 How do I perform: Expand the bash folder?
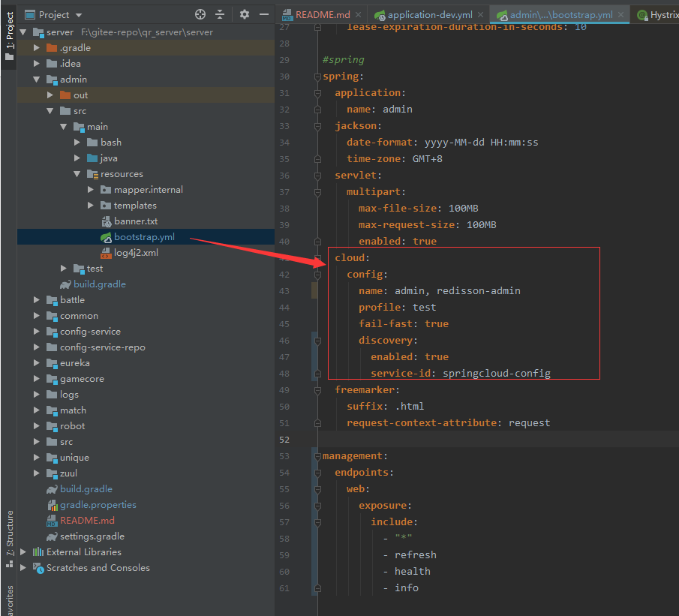point(77,143)
